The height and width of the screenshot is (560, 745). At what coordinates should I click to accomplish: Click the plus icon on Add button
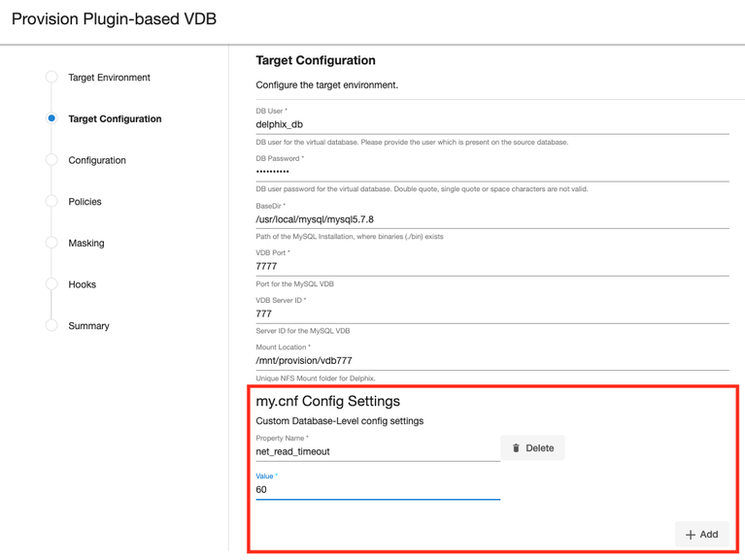click(x=691, y=535)
